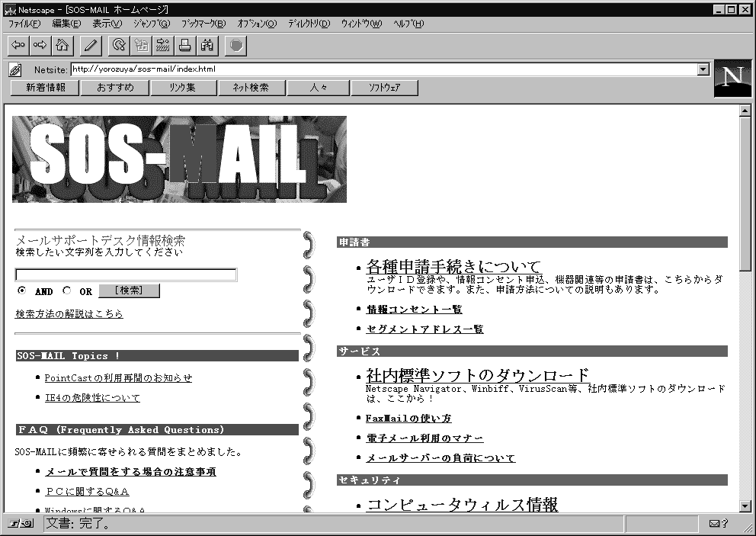The image size is (756, 536).
Task: Click the security key icon in status bar
Action: click(x=21, y=523)
